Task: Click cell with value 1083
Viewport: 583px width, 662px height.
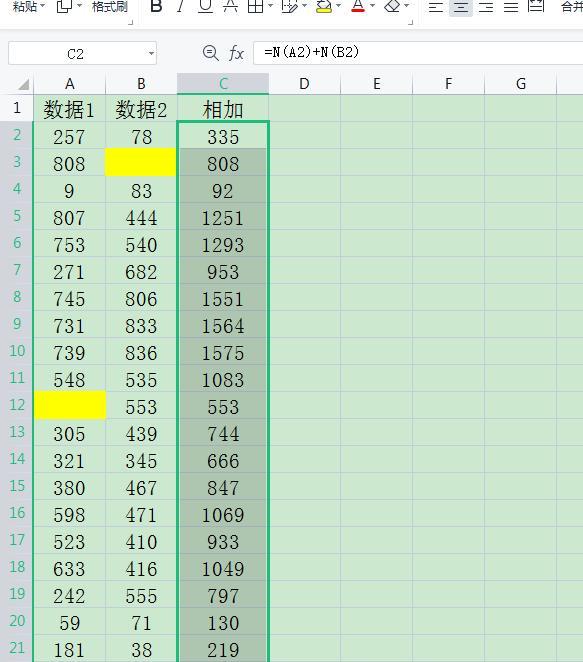Action: coord(223,378)
